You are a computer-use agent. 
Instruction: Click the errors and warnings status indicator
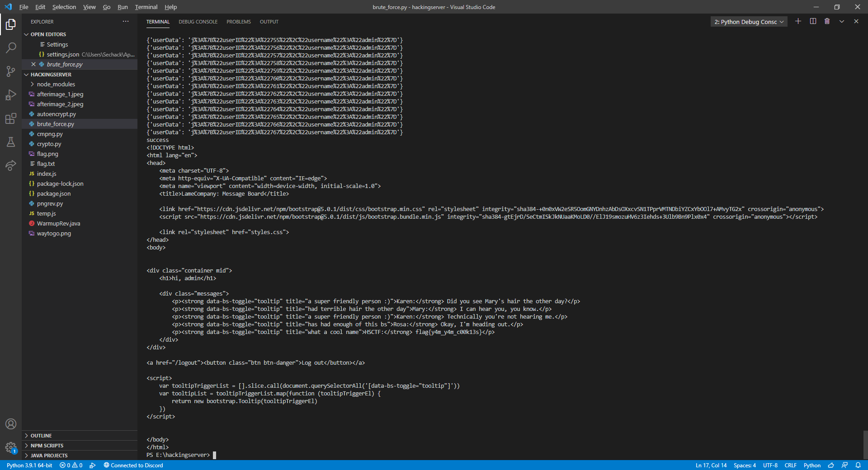click(x=71, y=465)
